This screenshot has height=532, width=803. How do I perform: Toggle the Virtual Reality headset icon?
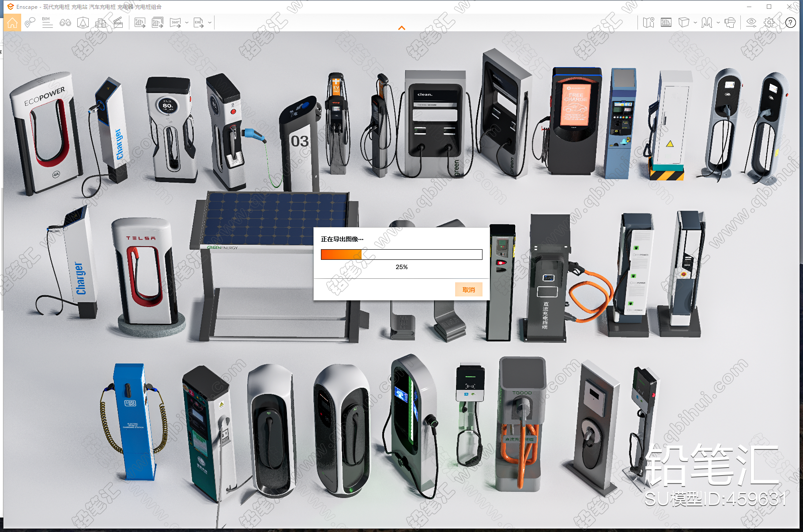coord(730,23)
